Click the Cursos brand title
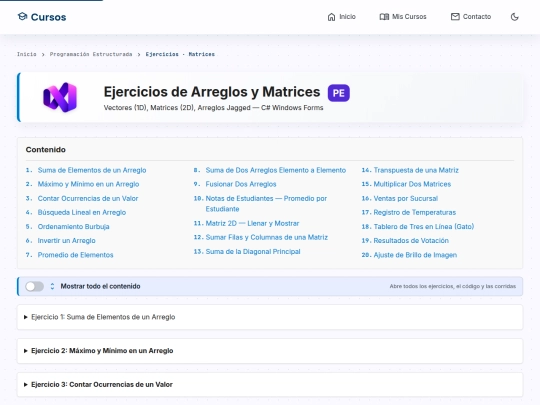The image size is (540, 405). pyautogui.click(x=49, y=17)
